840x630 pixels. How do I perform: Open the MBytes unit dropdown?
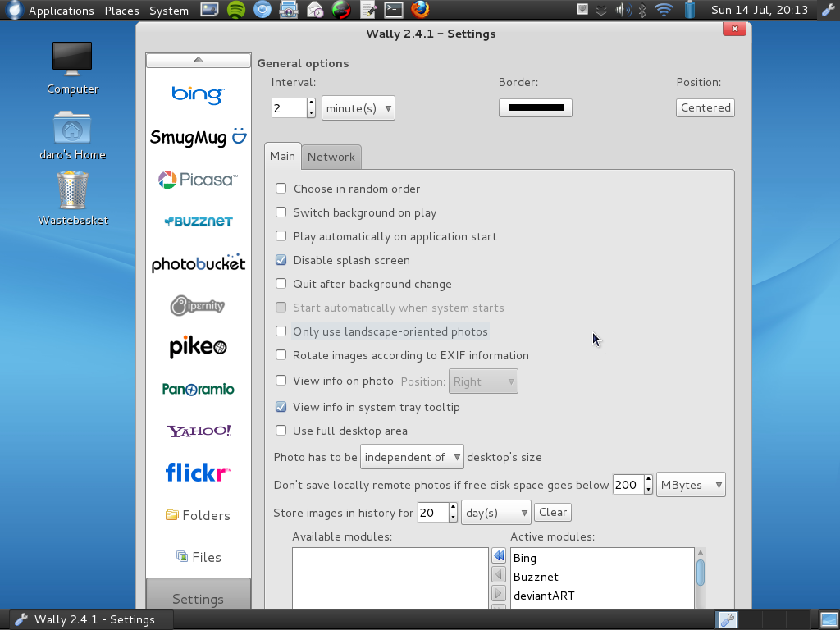pos(691,485)
